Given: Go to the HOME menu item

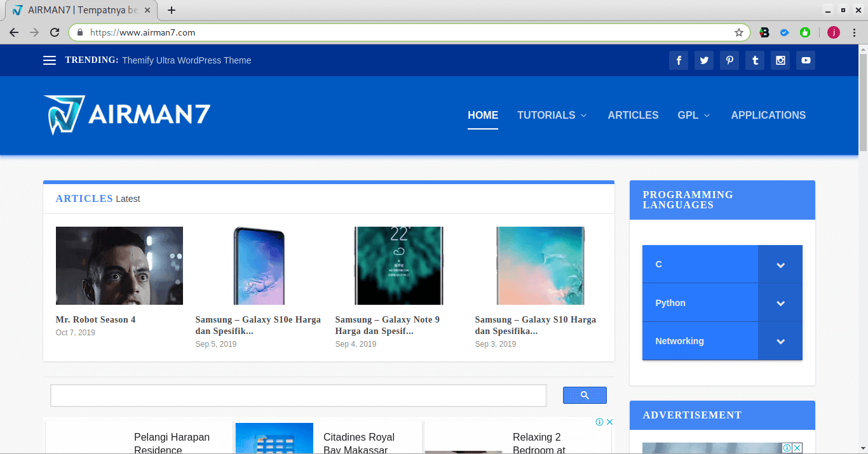Looking at the screenshot, I should click(x=483, y=115).
